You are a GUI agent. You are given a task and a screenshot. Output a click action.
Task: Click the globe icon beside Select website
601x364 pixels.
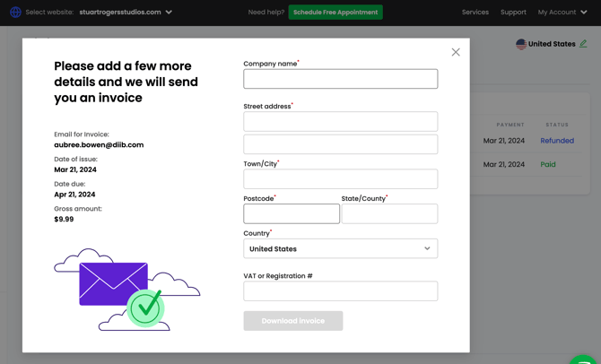pos(15,13)
